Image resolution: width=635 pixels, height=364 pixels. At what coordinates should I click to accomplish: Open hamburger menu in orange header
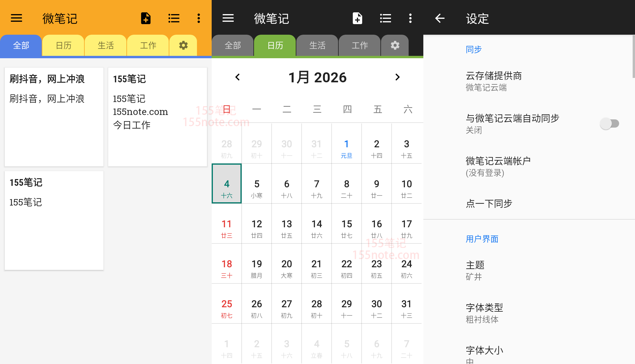pyautogui.click(x=16, y=18)
